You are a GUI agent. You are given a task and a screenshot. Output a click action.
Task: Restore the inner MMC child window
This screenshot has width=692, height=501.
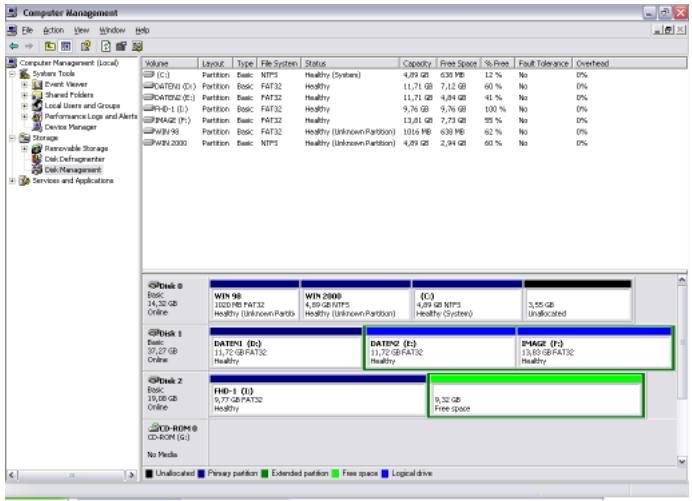coord(669,30)
